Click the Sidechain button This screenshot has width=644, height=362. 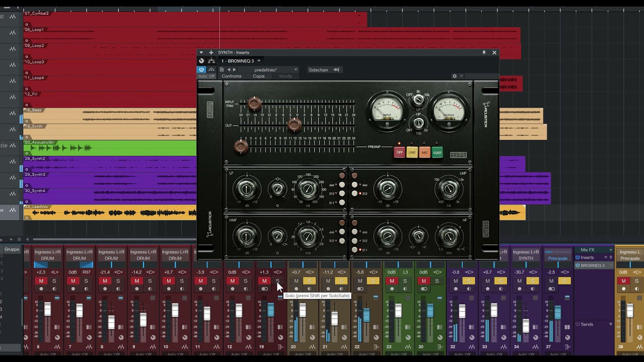coord(325,70)
